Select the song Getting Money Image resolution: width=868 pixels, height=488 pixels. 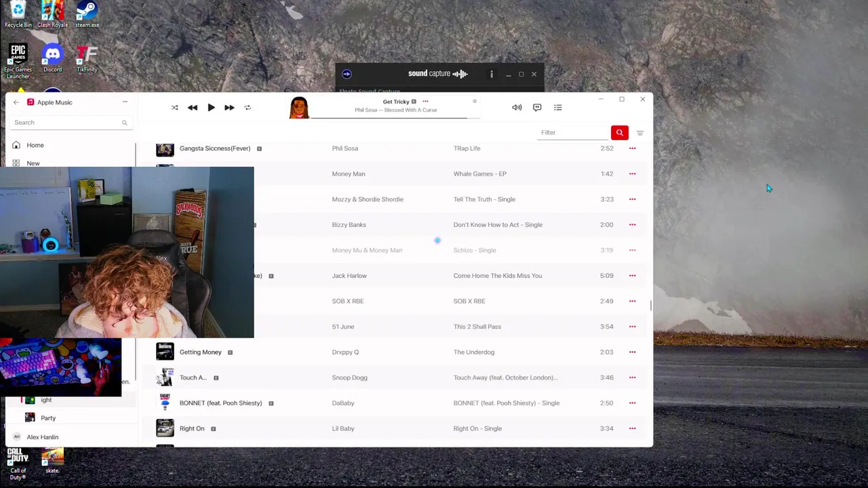(201, 352)
